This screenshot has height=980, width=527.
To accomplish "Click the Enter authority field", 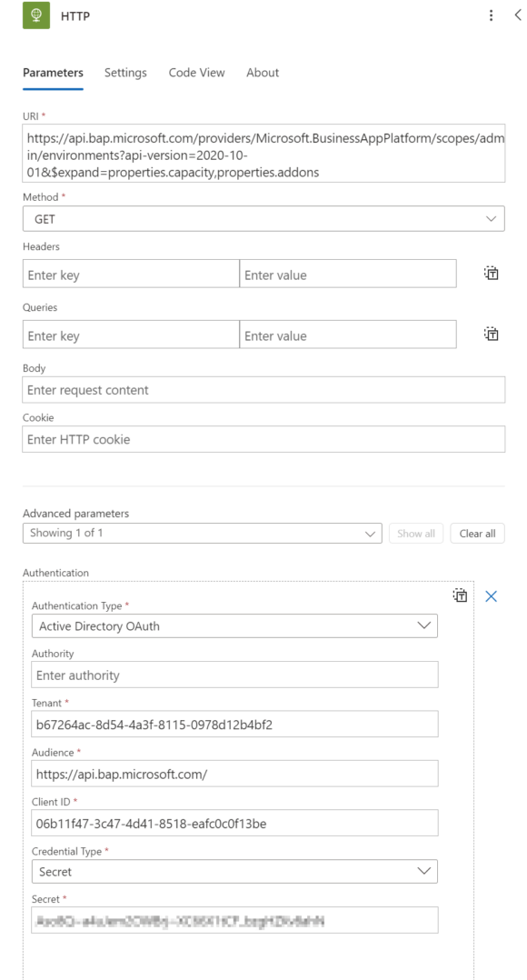I will [234, 675].
